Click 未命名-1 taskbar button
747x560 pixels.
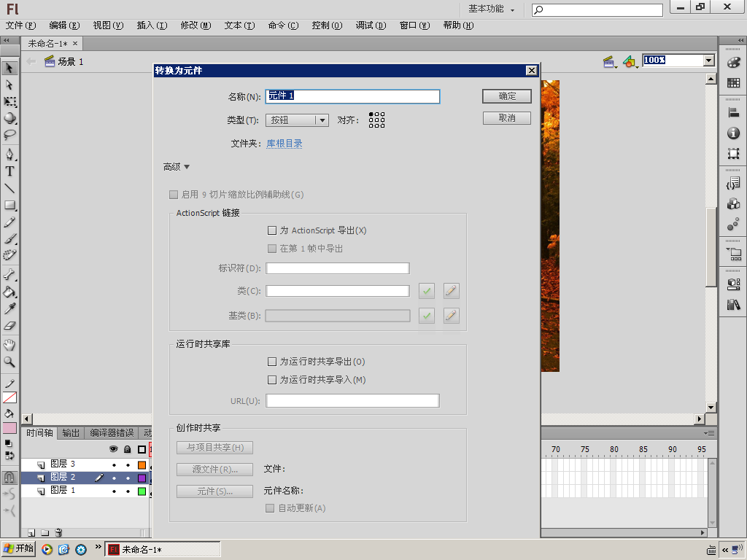coord(163,550)
